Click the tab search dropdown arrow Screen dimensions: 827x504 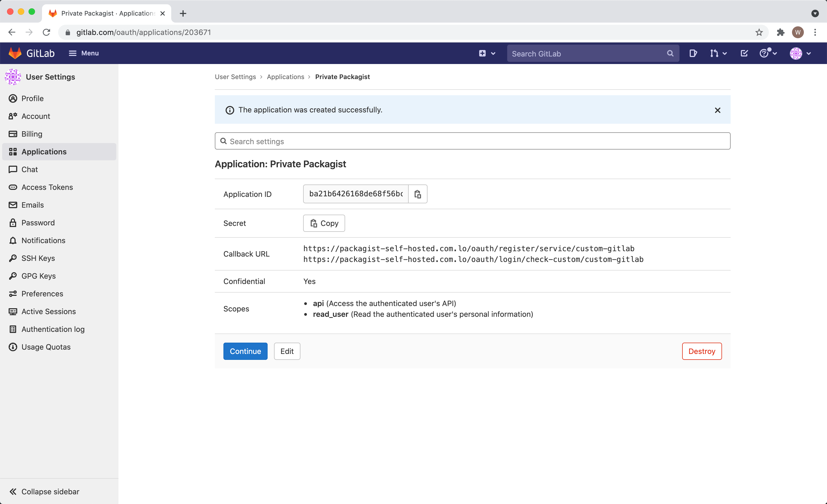(815, 13)
